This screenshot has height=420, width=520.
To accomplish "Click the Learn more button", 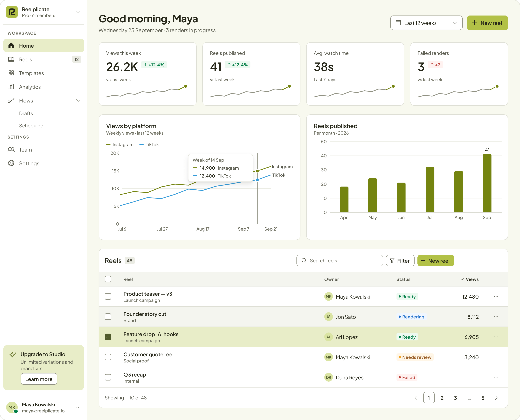I will click(39, 379).
